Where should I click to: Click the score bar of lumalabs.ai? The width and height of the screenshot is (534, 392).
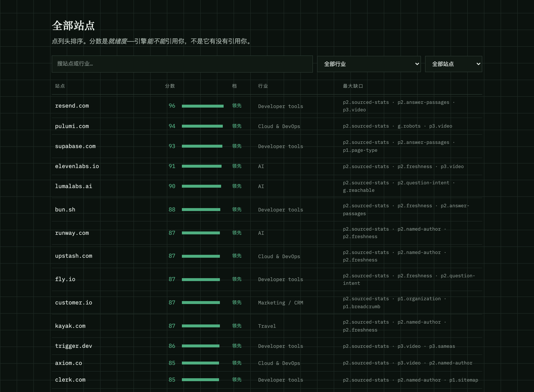pos(202,186)
